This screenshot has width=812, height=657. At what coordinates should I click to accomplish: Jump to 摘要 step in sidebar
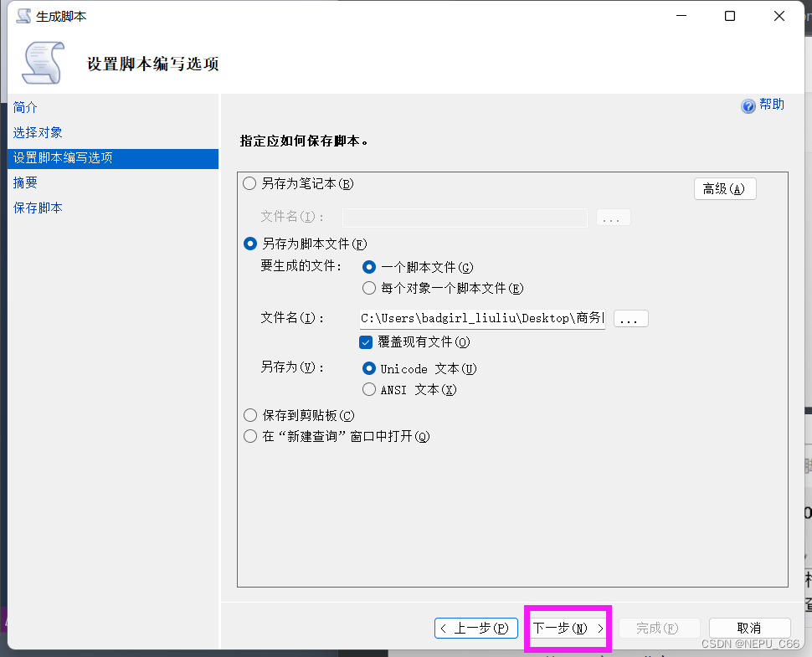click(x=25, y=182)
